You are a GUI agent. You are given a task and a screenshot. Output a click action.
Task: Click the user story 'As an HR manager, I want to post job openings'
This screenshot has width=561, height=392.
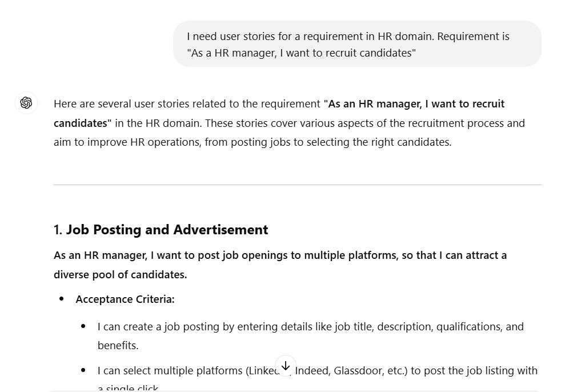pos(280,265)
